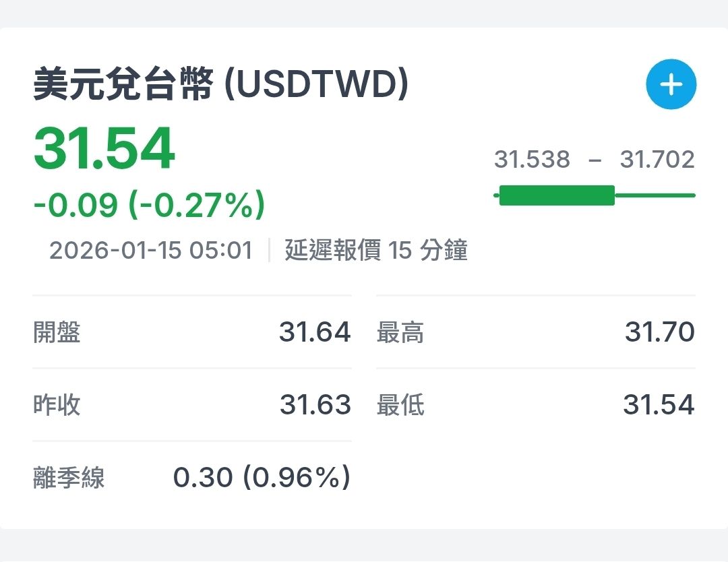This screenshot has height=562, width=728.
Task: Click the dash between the range values
Action: click(x=595, y=160)
